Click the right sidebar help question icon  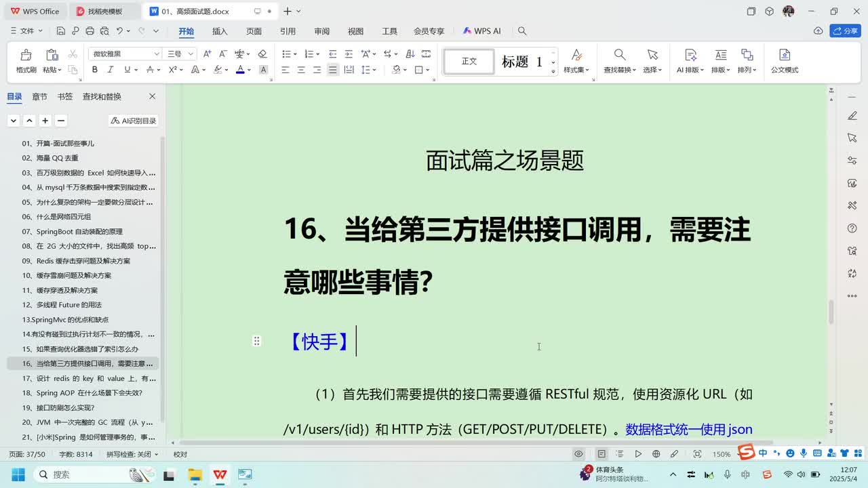click(852, 228)
